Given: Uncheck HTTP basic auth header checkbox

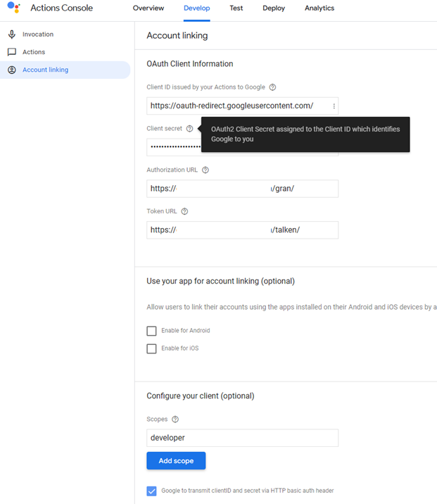Looking at the screenshot, I should coord(151,491).
